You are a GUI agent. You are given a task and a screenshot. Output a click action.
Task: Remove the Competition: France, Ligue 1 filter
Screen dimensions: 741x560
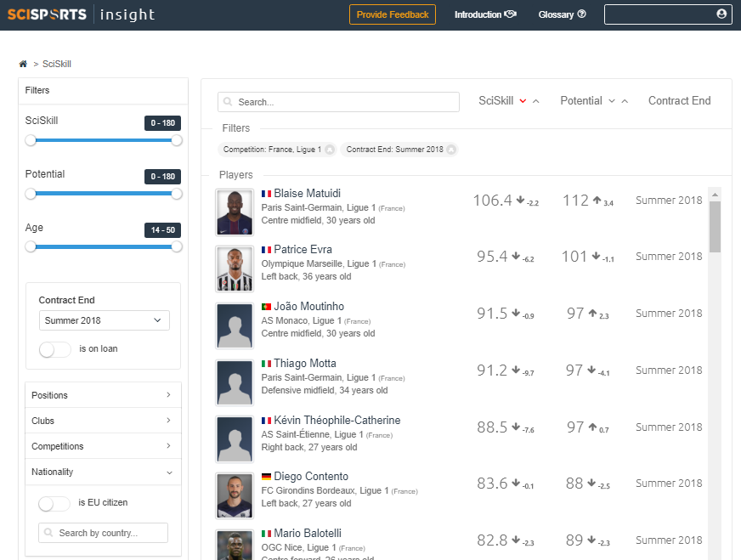click(330, 150)
